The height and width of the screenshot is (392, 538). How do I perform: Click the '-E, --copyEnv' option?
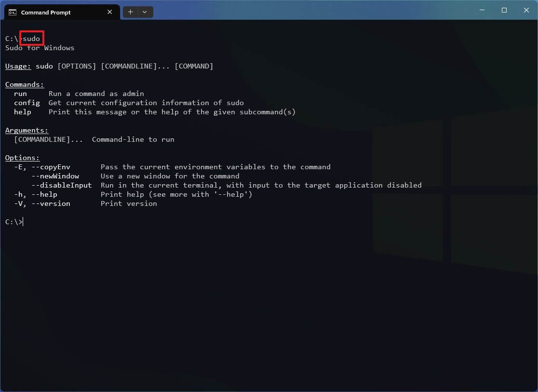coord(42,167)
